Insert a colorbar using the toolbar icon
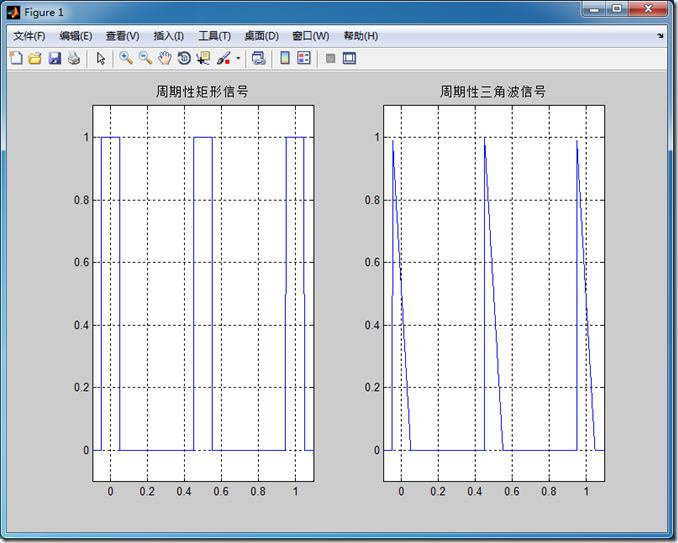 285,58
